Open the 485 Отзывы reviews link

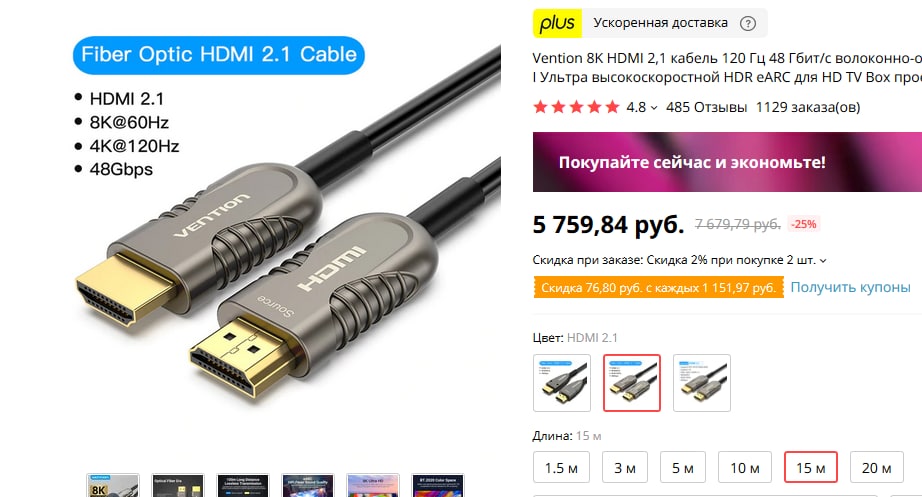coord(707,107)
